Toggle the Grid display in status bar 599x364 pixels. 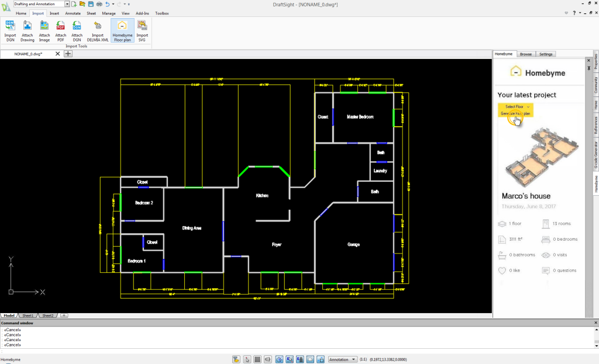coord(257,359)
